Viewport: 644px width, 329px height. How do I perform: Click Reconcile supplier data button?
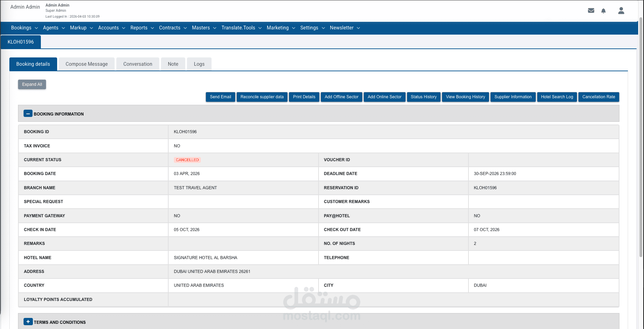(262, 97)
